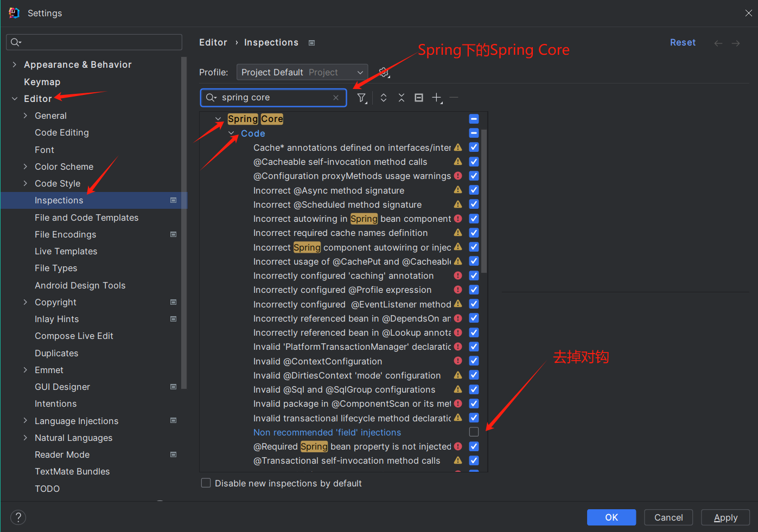Viewport: 758px width, 532px height.
Task: Open Code Editing settings page
Action: point(62,132)
